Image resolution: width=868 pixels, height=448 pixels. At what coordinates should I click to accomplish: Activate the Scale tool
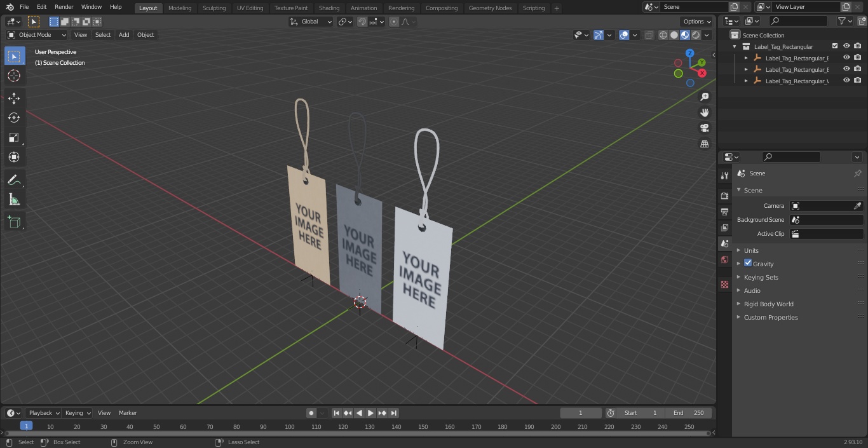tap(14, 137)
